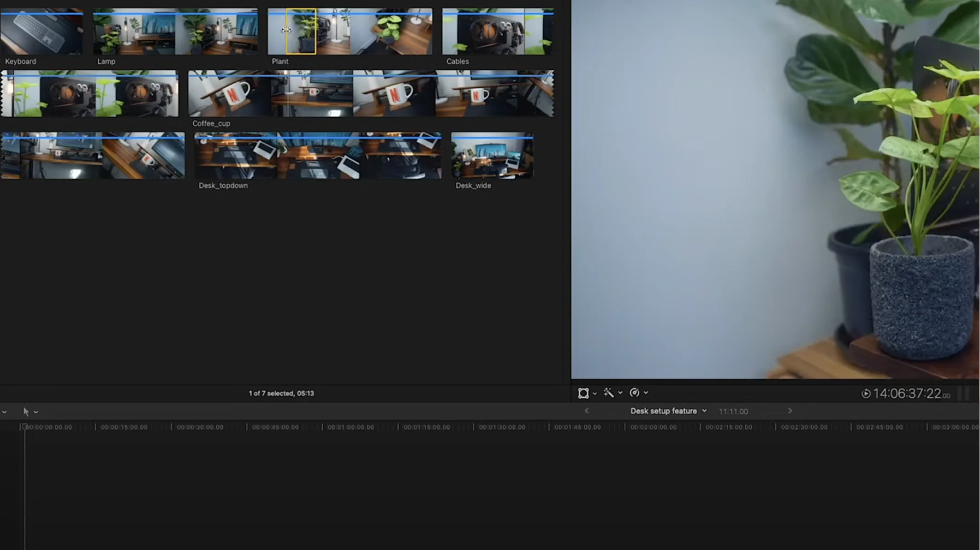Select the Desk_wide clip thumbnail
Screen dimensions: 980x550
coord(492,156)
